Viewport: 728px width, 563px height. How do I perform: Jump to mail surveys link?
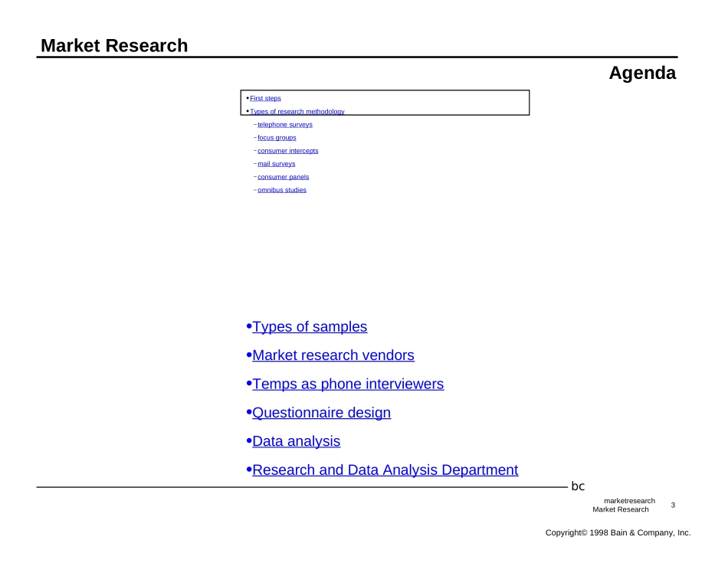click(276, 164)
